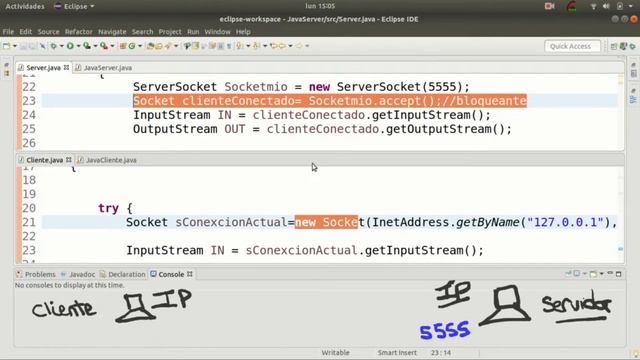Screen dimensions: 640x360
Task: Click Socket sConexcionActual line in Cliente.java
Action: (371, 222)
